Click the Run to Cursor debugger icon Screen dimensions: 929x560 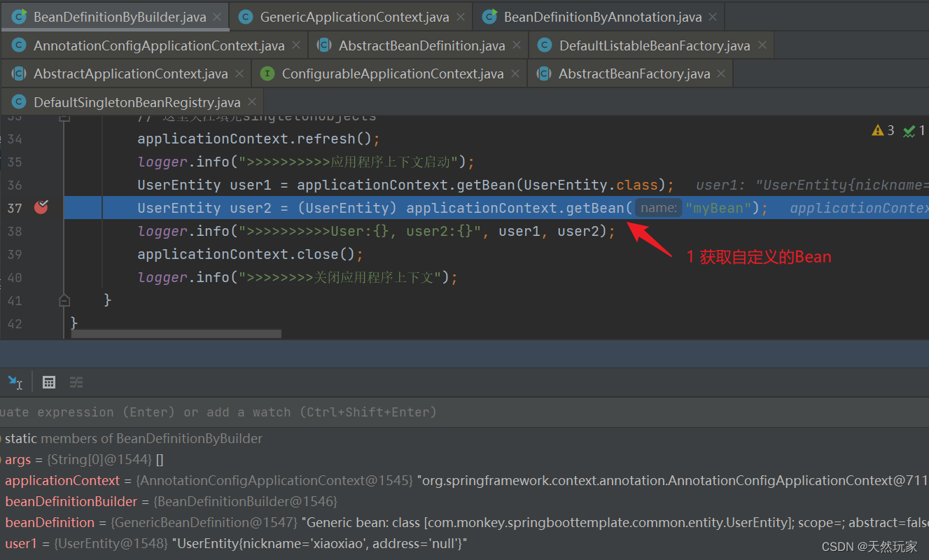pyautogui.click(x=15, y=382)
